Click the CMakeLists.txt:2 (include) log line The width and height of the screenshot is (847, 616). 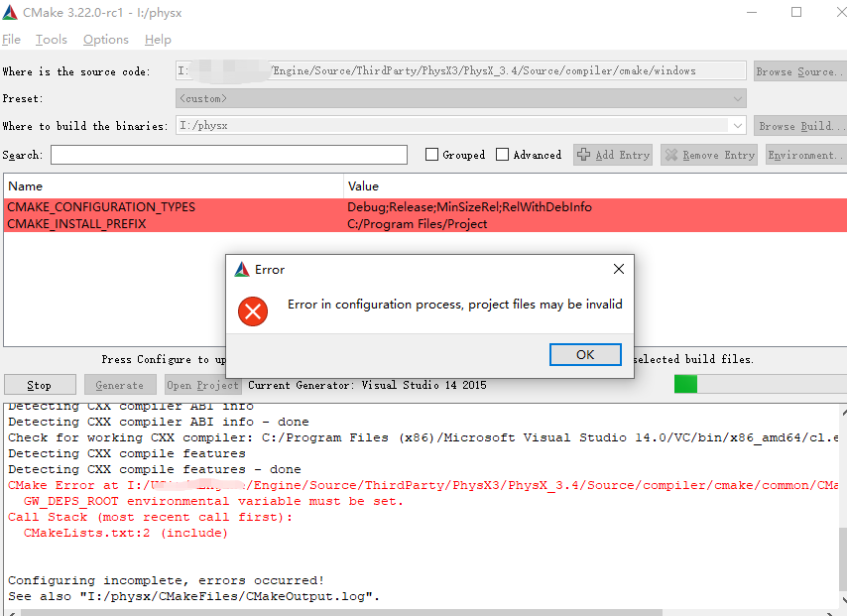point(126,533)
